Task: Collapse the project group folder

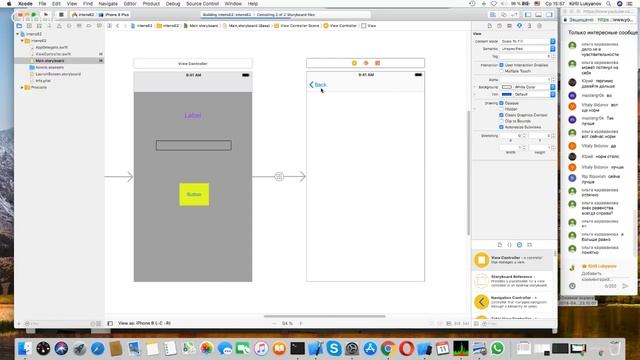Action: click(22, 41)
